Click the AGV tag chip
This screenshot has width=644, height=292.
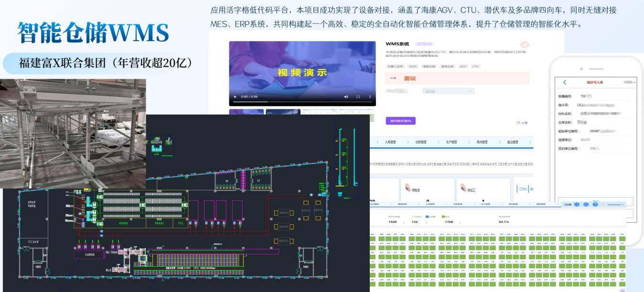pyautogui.click(x=463, y=66)
